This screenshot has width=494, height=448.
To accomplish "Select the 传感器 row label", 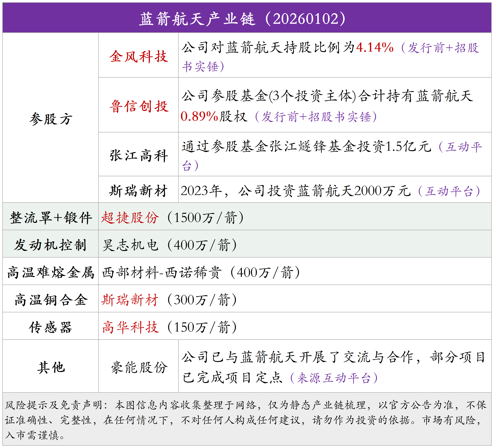I will tap(51, 327).
